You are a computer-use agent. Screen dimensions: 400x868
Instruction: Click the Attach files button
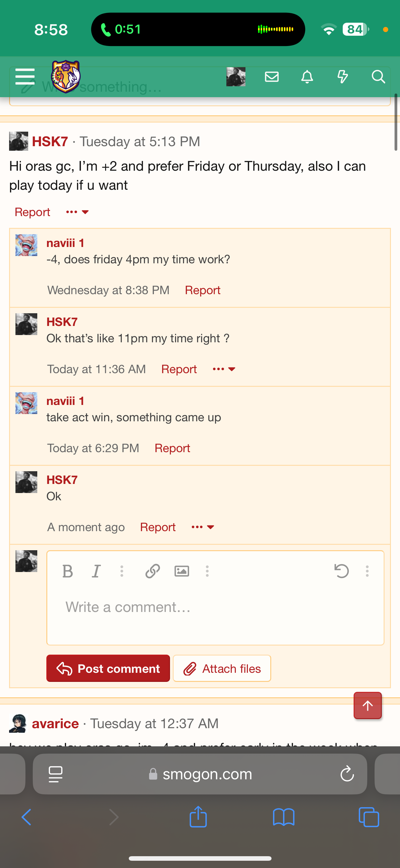[x=222, y=669]
